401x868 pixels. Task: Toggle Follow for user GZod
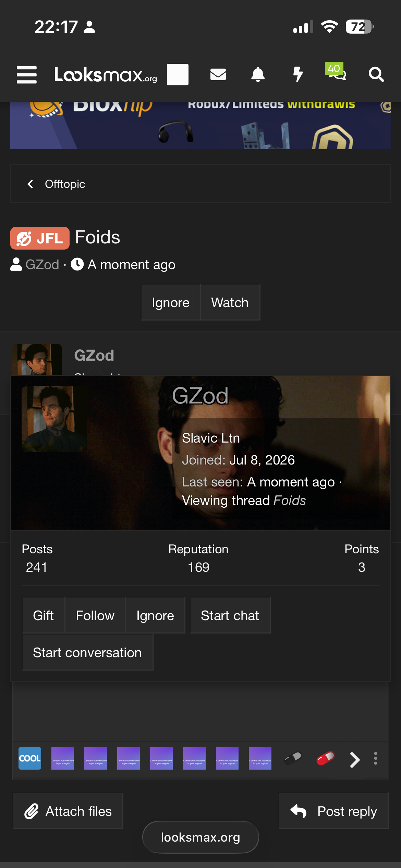[x=95, y=615]
